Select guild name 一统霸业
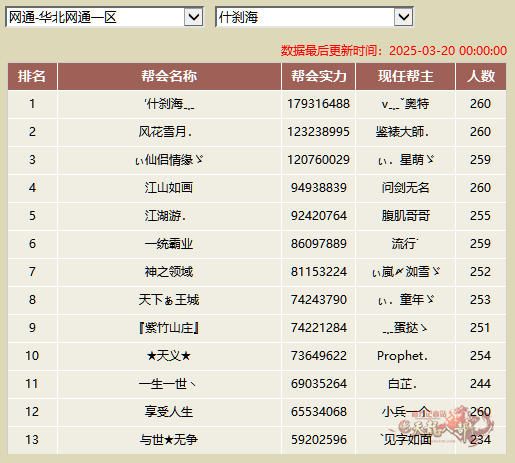 (169, 244)
